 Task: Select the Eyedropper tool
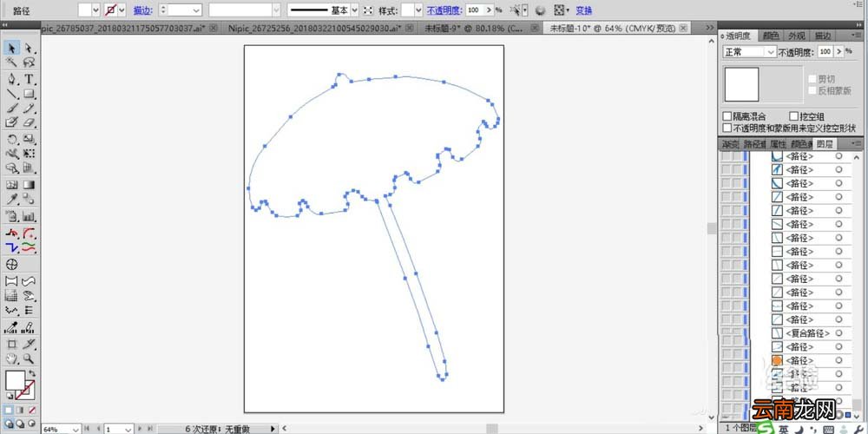pyautogui.click(x=11, y=199)
